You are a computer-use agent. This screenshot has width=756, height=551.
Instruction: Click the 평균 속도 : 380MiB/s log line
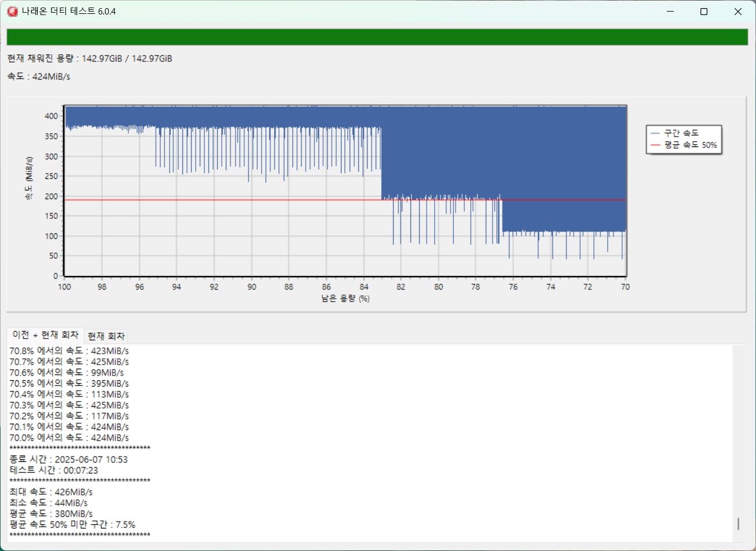click(51, 513)
